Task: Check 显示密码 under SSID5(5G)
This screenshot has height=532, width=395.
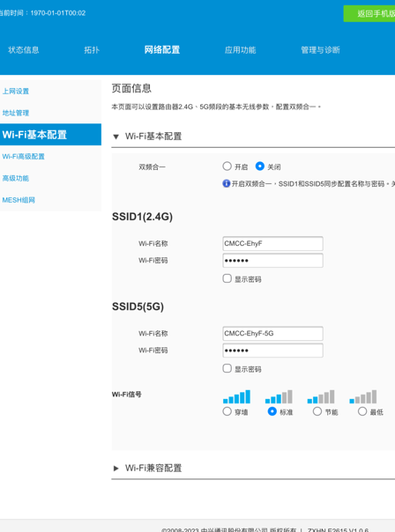Action: point(227,368)
